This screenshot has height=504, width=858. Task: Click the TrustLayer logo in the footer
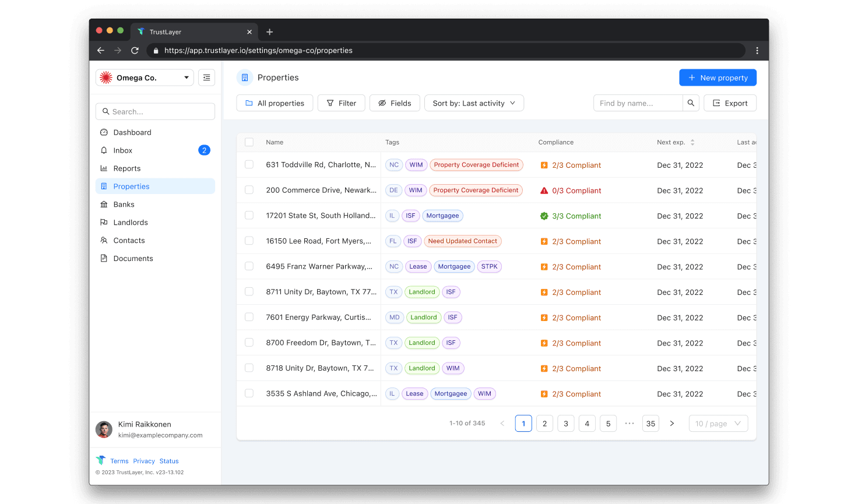(101, 460)
